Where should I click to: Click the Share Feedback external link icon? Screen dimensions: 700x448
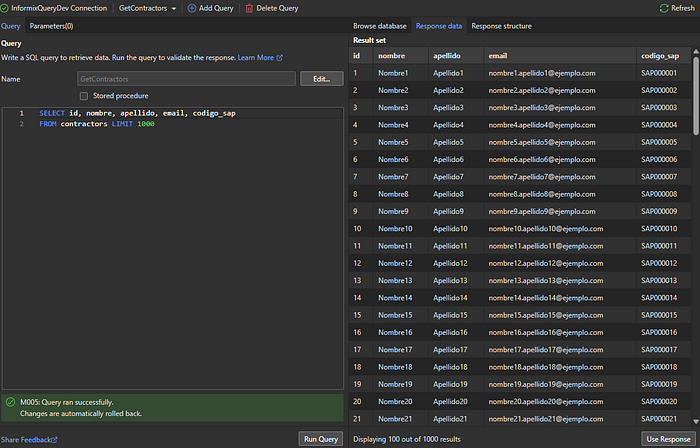click(x=54, y=439)
